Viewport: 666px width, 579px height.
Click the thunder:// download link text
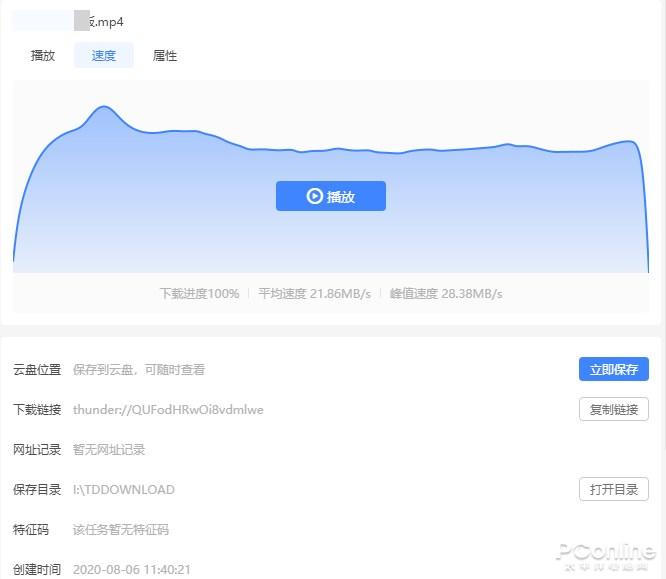coord(168,410)
